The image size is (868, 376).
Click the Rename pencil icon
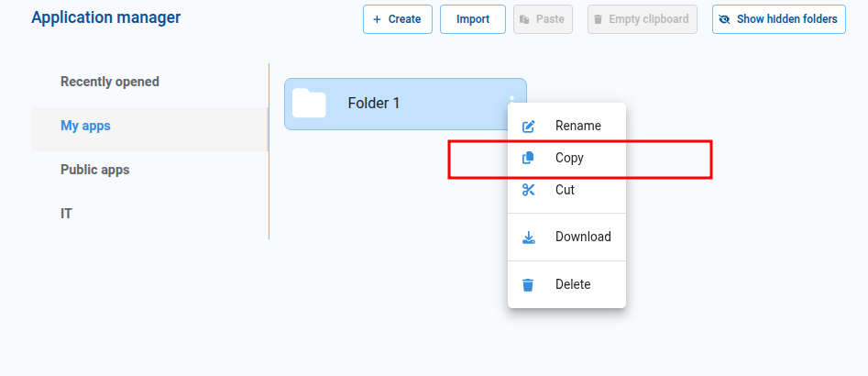click(x=528, y=127)
